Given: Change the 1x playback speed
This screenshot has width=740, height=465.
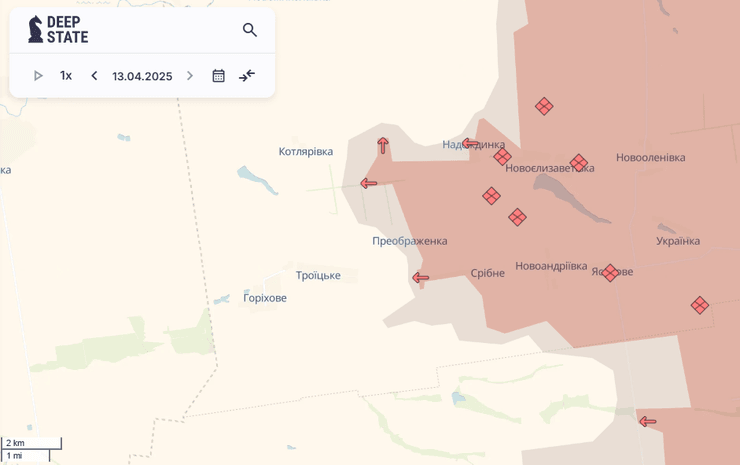Looking at the screenshot, I should (x=66, y=76).
